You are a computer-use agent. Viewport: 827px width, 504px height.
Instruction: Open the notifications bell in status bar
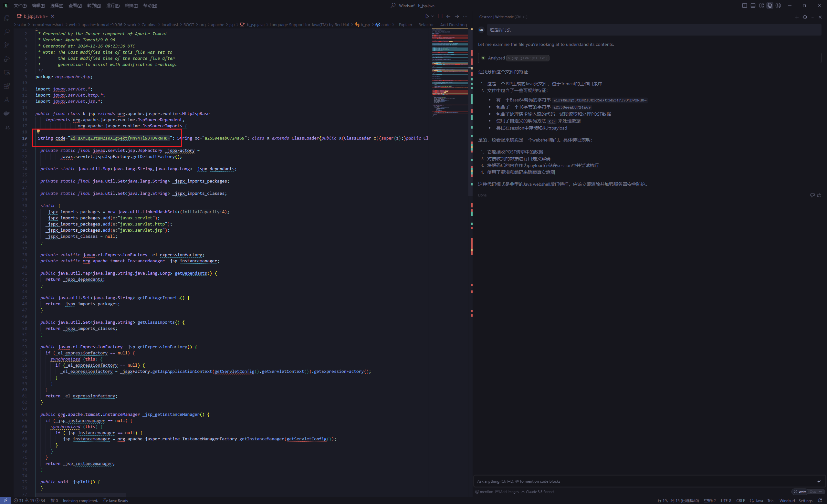point(820,501)
